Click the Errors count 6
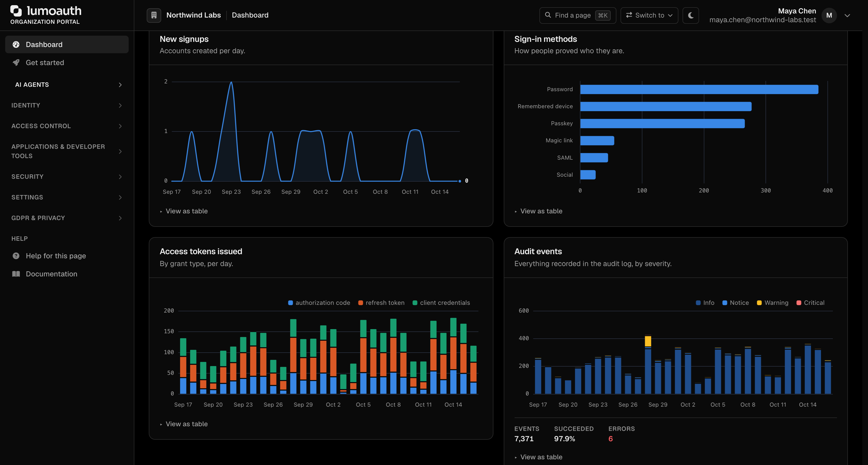This screenshot has height=465, width=868. coord(610,439)
